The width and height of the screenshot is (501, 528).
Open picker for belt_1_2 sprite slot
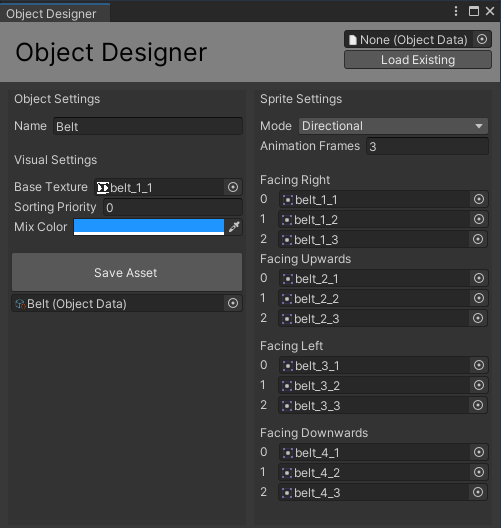click(478, 219)
